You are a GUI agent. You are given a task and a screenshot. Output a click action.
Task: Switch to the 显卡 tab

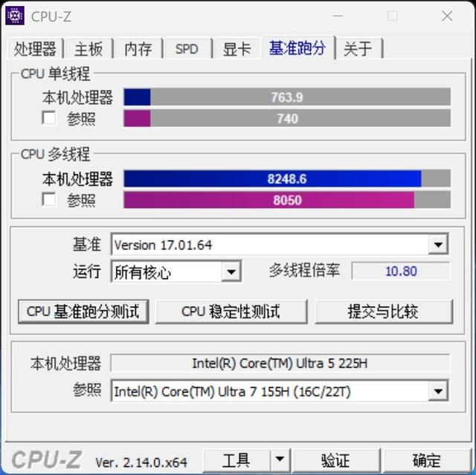[237, 48]
